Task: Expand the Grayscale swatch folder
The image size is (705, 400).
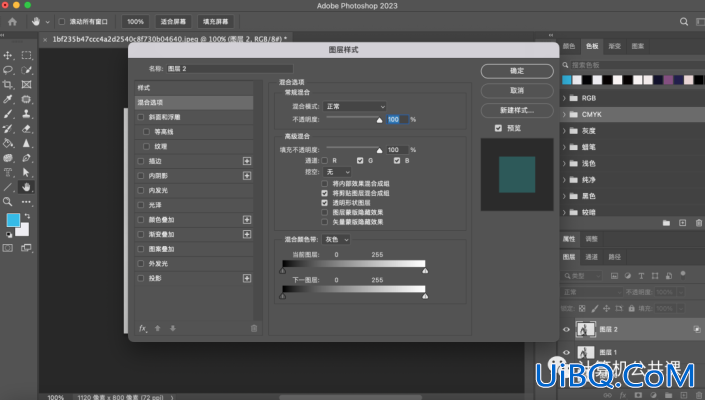Action: pyautogui.click(x=564, y=131)
